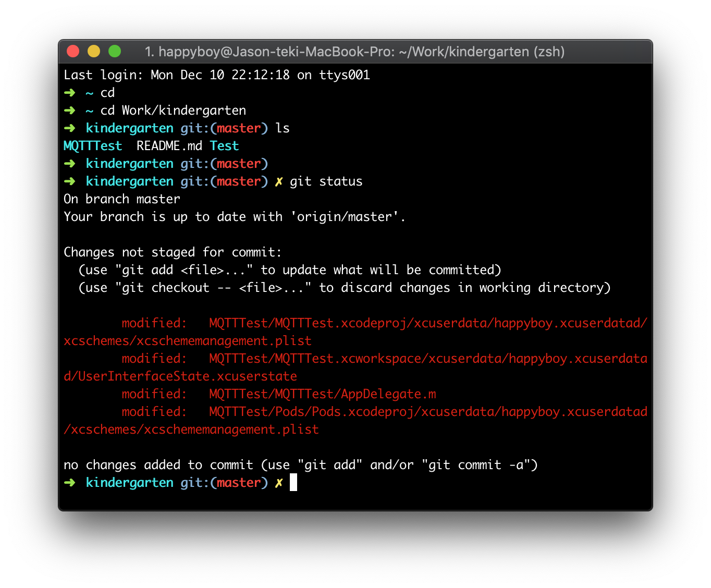Select the MQTTTest directory in ls output
This screenshot has height=588, width=711.
point(93,146)
